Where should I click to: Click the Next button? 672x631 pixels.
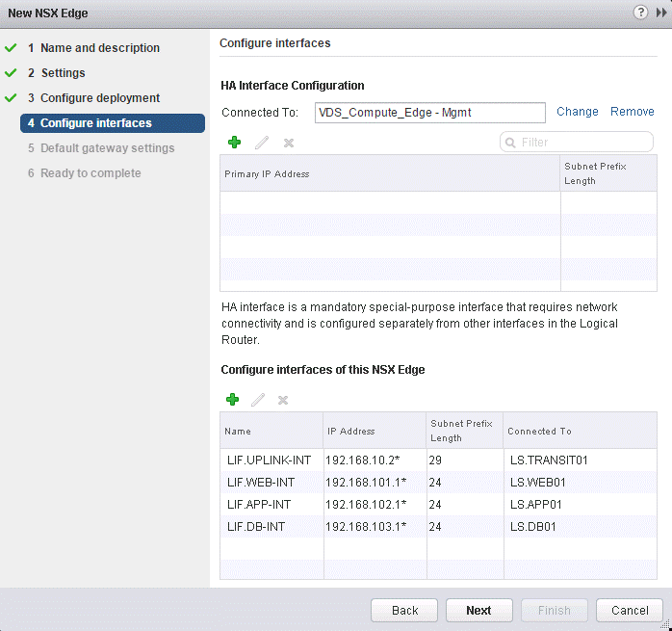478,610
